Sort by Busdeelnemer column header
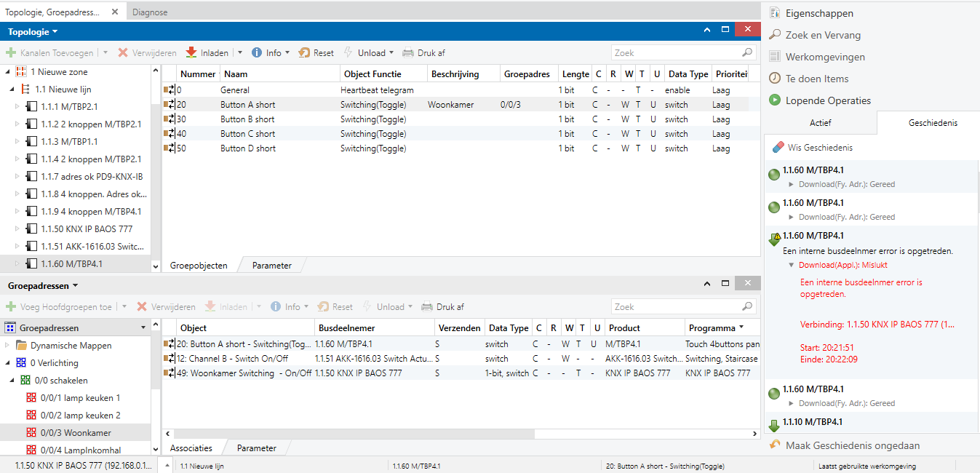The width and height of the screenshot is (980, 473). [x=375, y=328]
